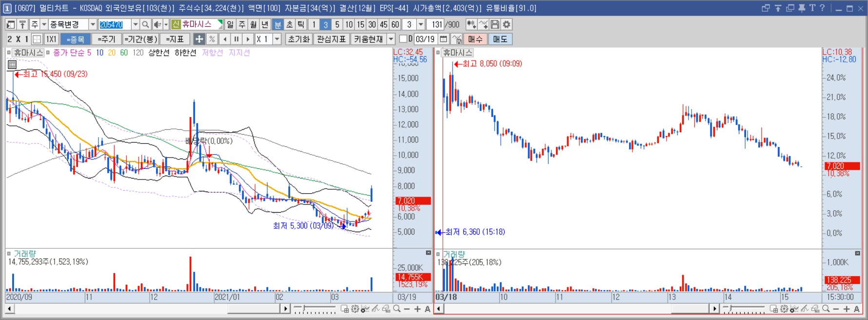Switch to the =지표 tab
The width and height of the screenshot is (868, 320).
175,39
